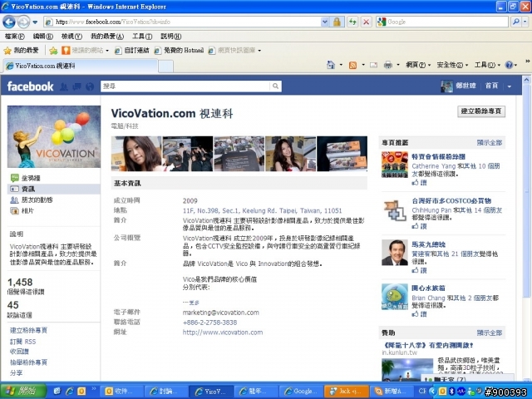Screen dimensions: 532x399
Task: Click the VicoVation profile picture with balloons
Action: tap(54, 136)
